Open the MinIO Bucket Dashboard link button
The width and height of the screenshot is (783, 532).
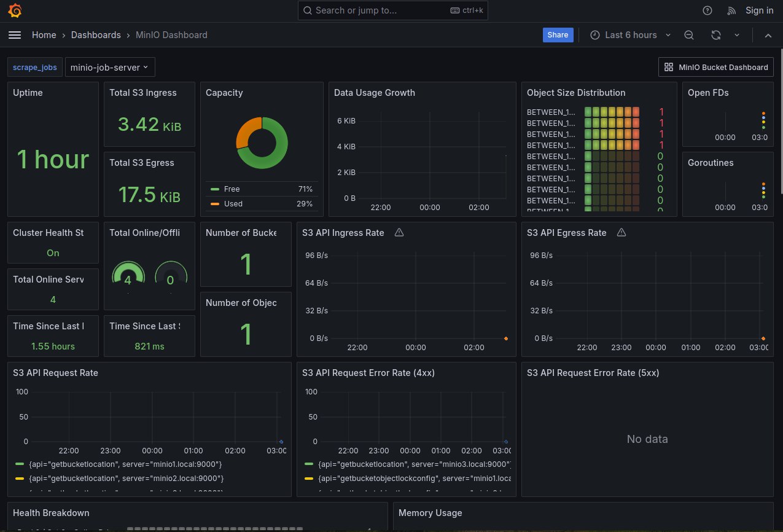(x=716, y=67)
